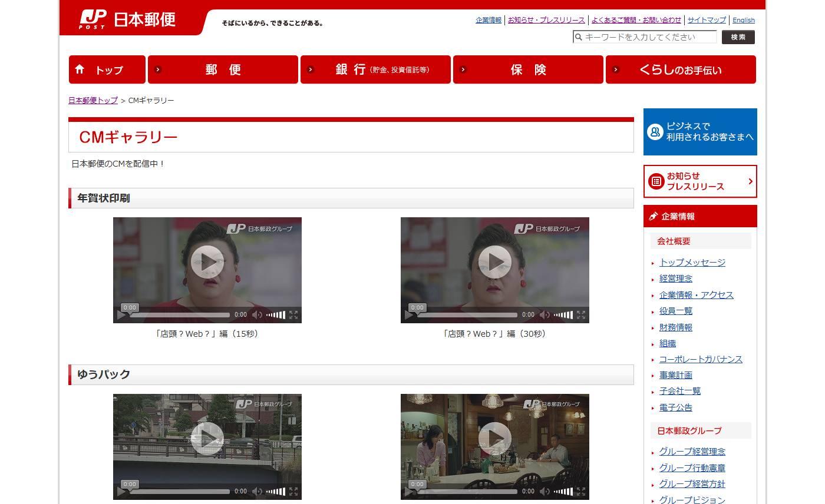Enter fullscreen on the 30秒 video
The width and height of the screenshot is (825, 504).
581,315
